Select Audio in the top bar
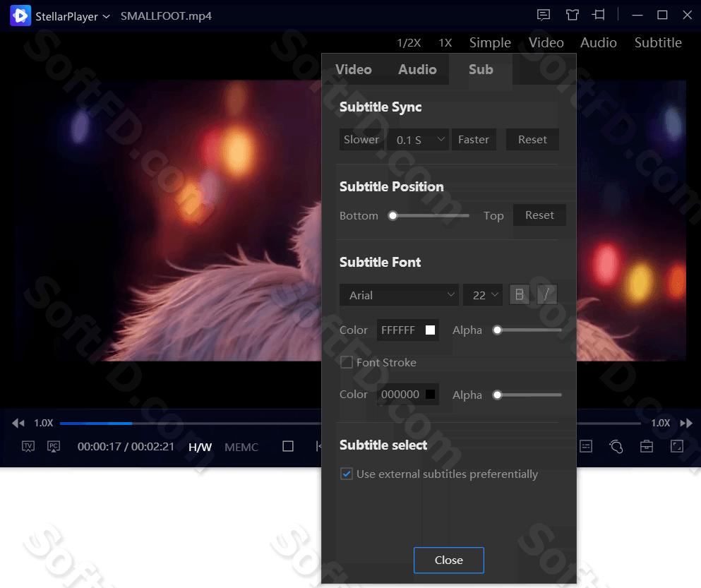 tap(599, 43)
